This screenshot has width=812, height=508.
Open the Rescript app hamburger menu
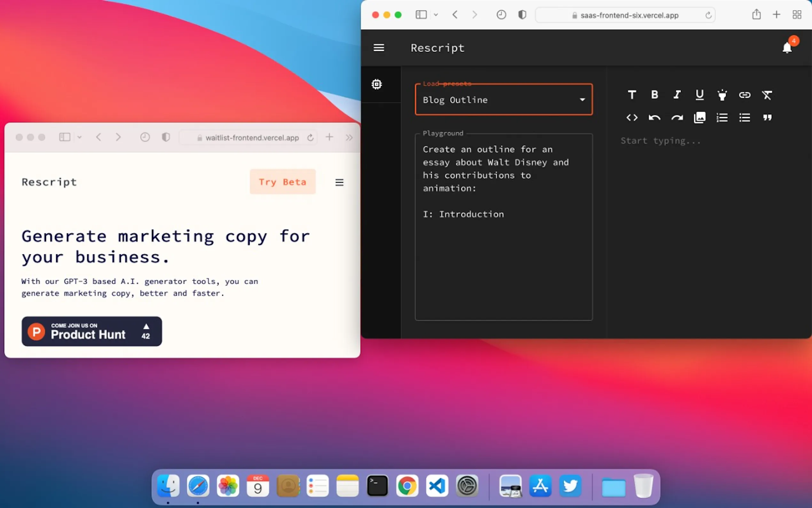[x=379, y=48]
